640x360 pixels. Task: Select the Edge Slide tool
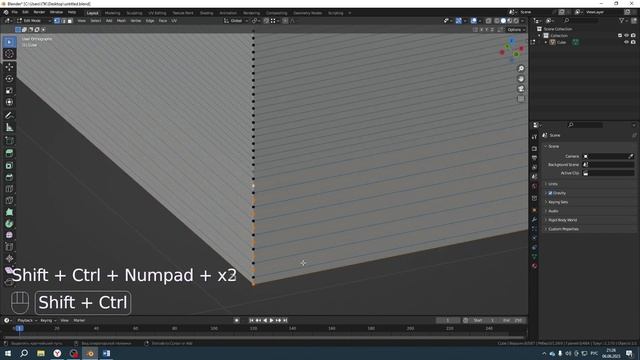click(9, 247)
